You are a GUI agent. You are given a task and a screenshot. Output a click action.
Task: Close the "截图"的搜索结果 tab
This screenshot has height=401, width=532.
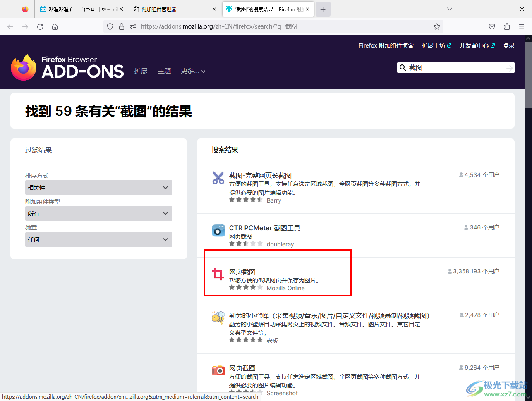[307, 9]
